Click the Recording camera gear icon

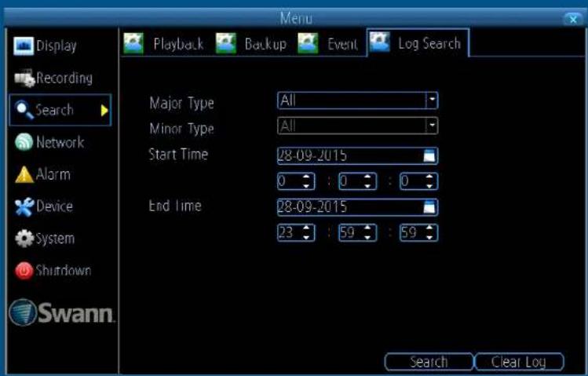24,78
